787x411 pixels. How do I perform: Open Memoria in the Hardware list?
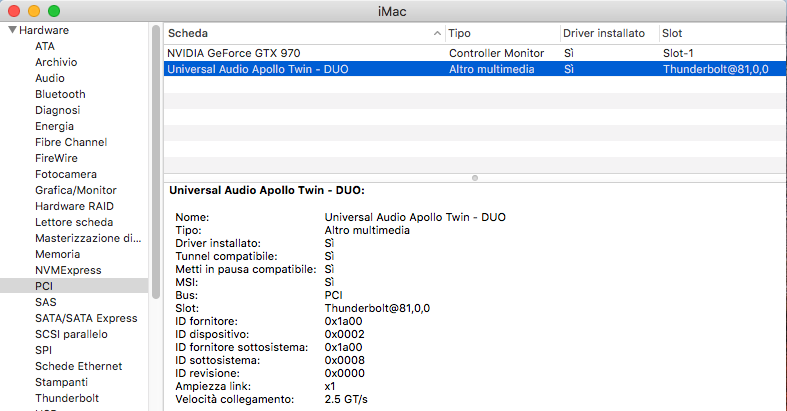pos(57,254)
